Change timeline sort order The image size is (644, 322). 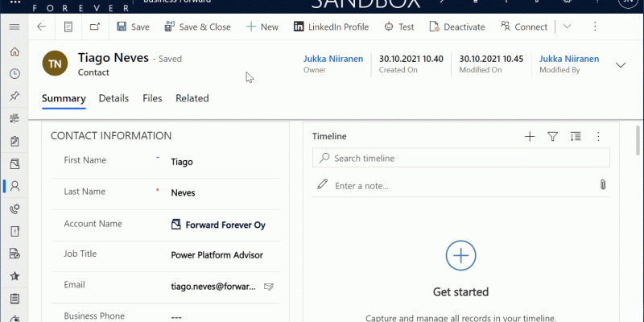[576, 137]
